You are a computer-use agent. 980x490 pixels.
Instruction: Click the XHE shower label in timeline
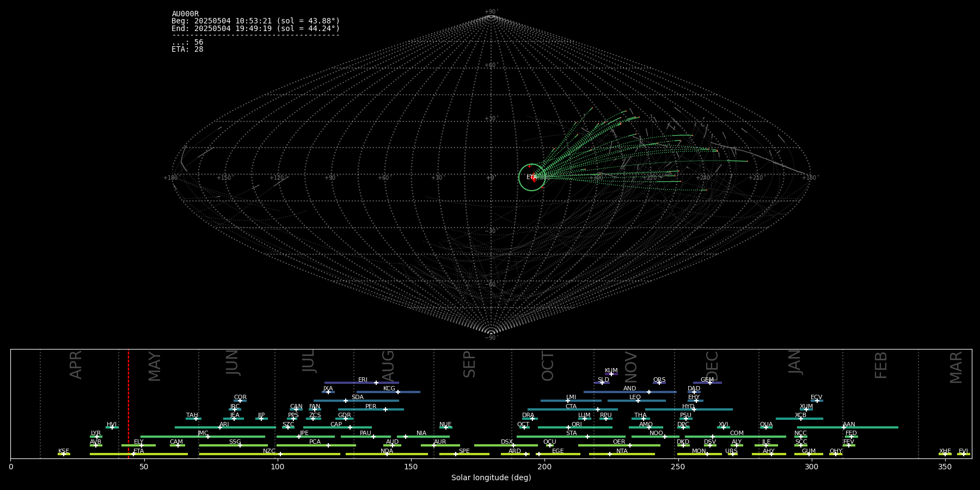coord(945,451)
